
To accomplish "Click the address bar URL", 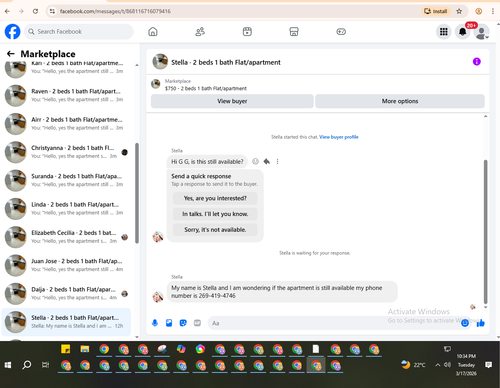I will coord(115,11).
